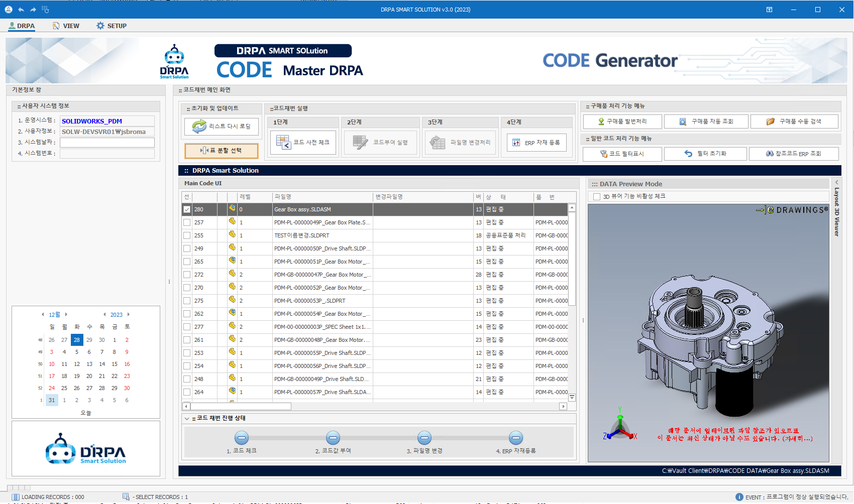Click the redo arrow in title bar
Image resolution: width=854 pixels, height=504 pixels.
click(x=33, y=10)
